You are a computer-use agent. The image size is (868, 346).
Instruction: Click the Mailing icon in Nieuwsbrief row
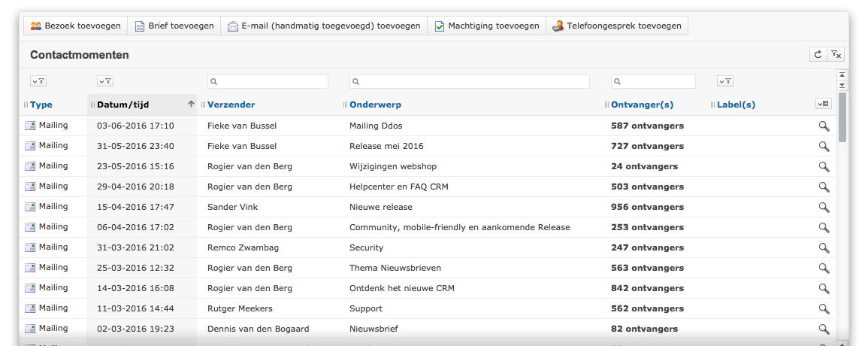[x=30, y=329]
